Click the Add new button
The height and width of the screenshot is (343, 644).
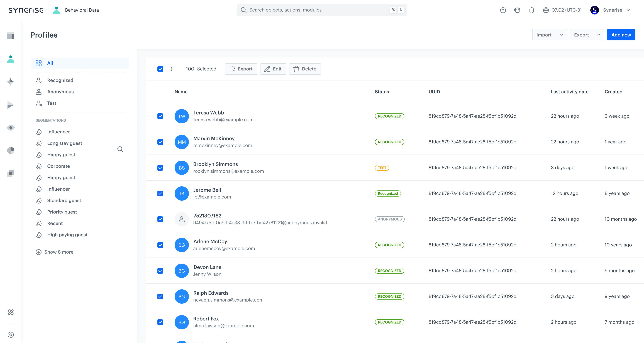click(x=621, y=35)
